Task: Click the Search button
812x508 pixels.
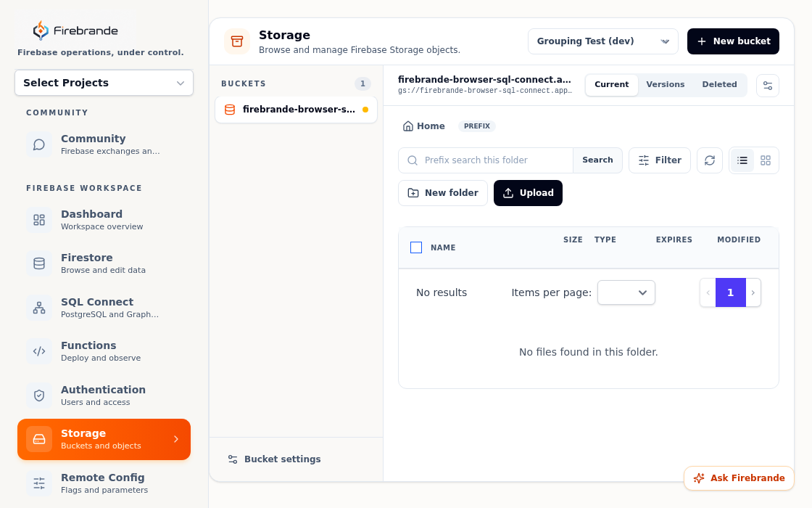Action: pos(597,160)
